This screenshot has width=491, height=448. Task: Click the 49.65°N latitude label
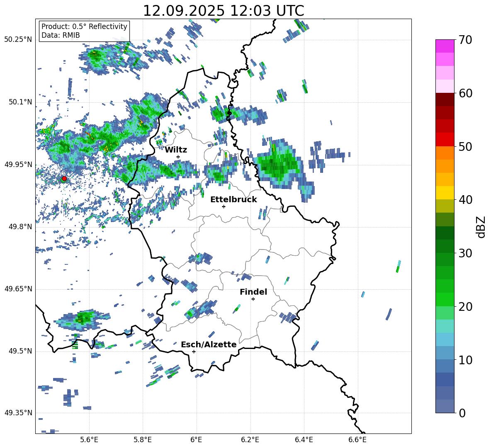[18, 289]
